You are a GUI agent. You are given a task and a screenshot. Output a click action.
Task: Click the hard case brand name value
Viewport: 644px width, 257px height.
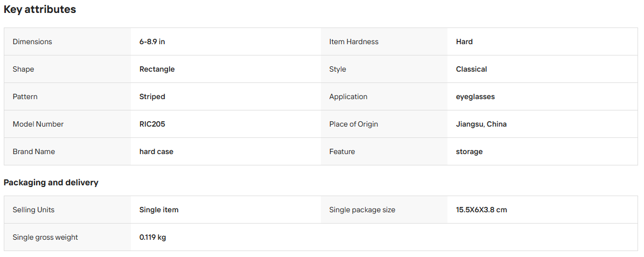tap(157, 152)
